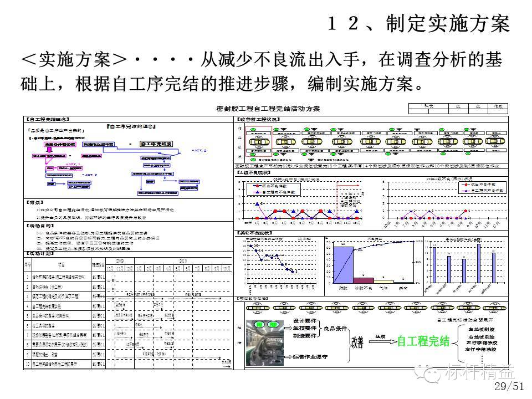Click the 【背景】 section header
The image size is (532, 399).
(x=35, y=203)
